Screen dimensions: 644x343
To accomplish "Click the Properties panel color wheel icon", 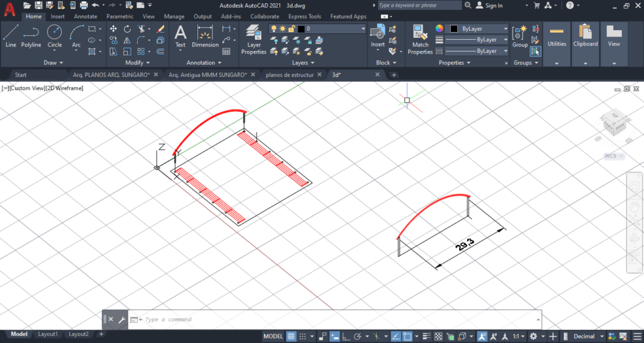I will pyautogui.click(x=440, y=28).
